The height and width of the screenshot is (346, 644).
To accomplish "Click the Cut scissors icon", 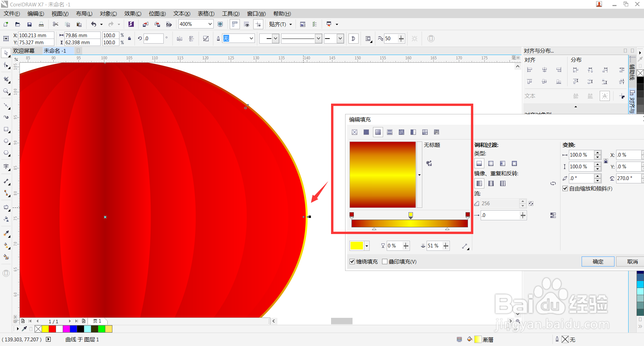I will coord(56,24).
